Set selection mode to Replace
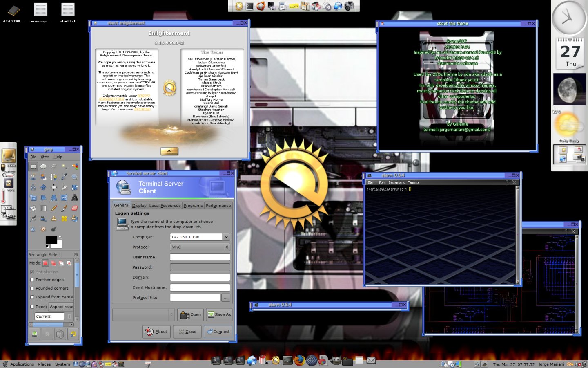Image resolution: width=588 pixels, height=368 pixels. [45, 263]
